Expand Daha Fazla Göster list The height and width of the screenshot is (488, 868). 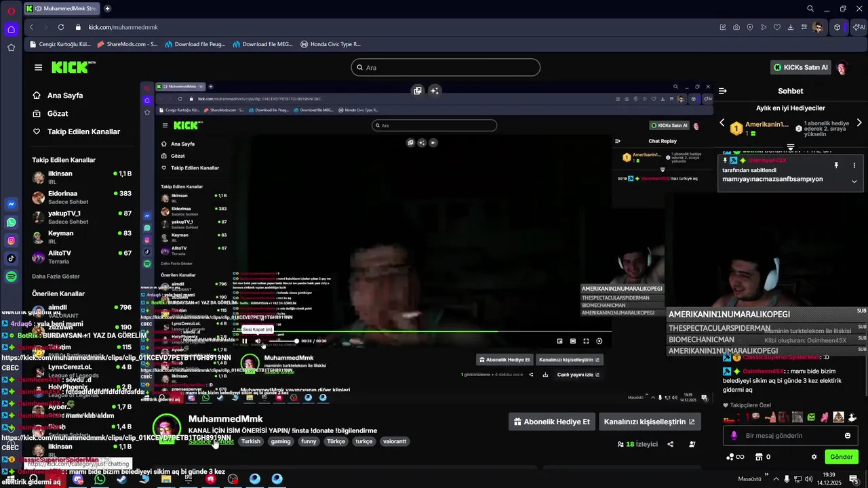pyautogui.click(x=56, y=277)
